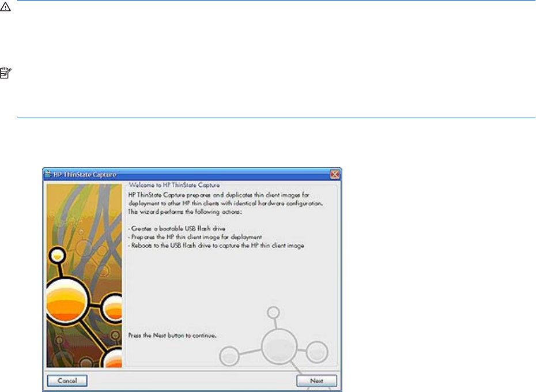Click 'Reboots to the USB flash drive' line
Image resolution: width=536 pixels, height=392 pixels.
216,246
